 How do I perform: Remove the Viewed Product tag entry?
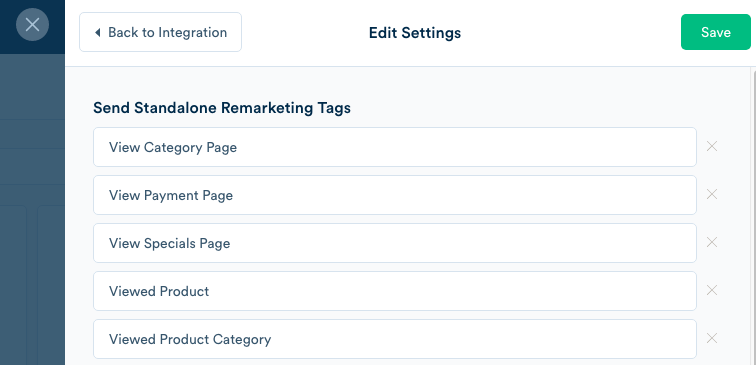[x=712, y=290]
